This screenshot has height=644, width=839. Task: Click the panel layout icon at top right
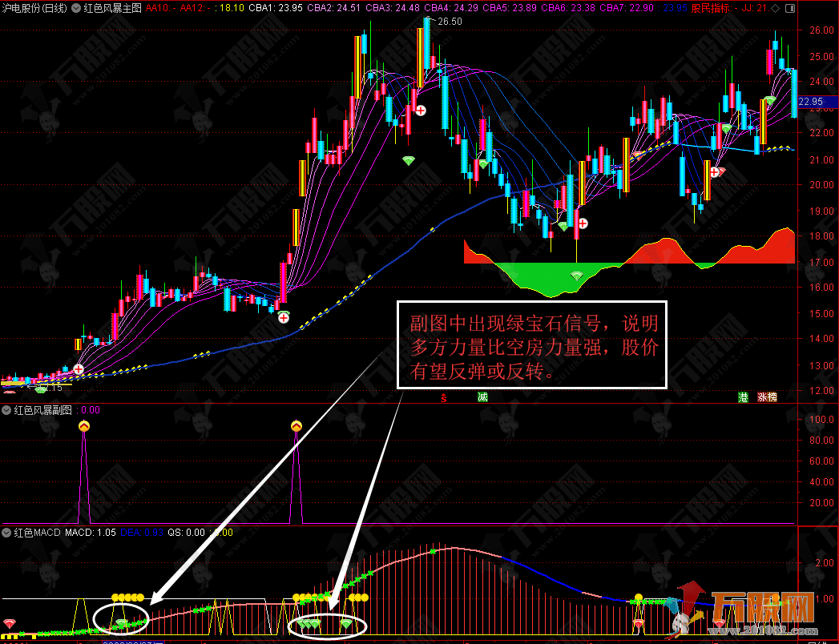point(790,8)
